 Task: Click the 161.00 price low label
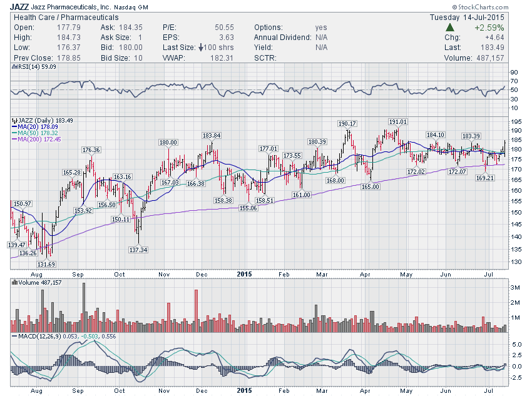(x=301, y=195)
